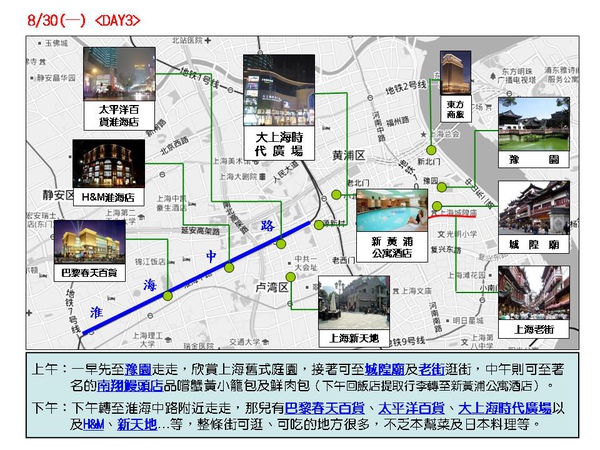Click the 静安区 district label on map

[x=59, y=195]
